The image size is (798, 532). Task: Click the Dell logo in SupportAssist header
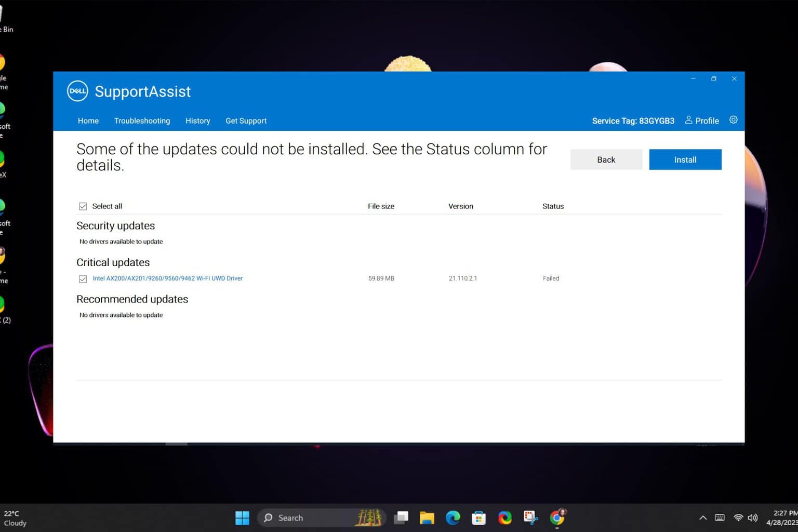[x=77, y=91]
